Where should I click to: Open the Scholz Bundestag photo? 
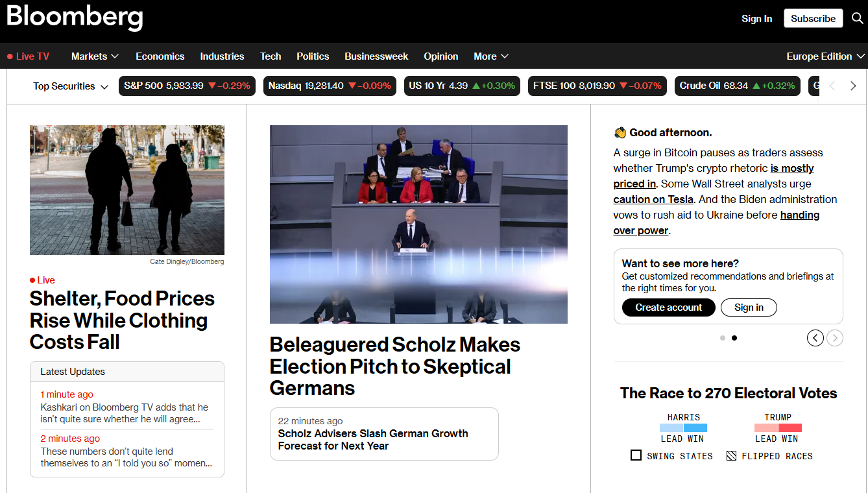coord(418,224)
